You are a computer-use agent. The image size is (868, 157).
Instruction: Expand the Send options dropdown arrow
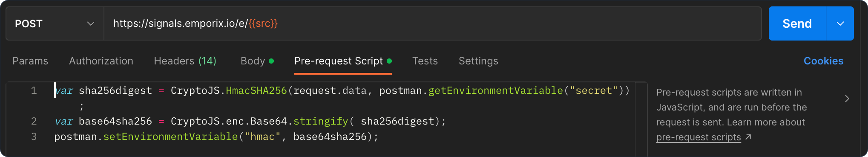pos(840,23)
